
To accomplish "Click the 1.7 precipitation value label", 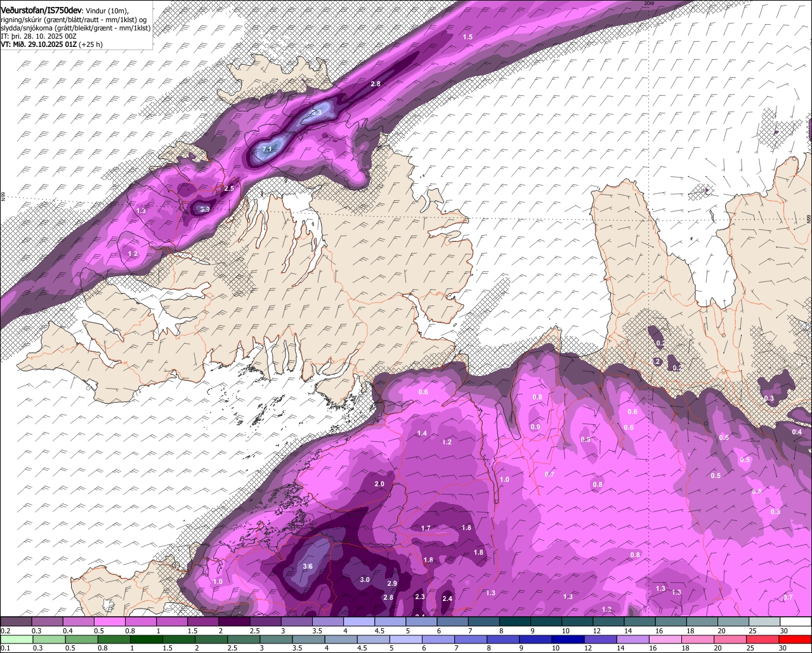I will pos(426,528).
